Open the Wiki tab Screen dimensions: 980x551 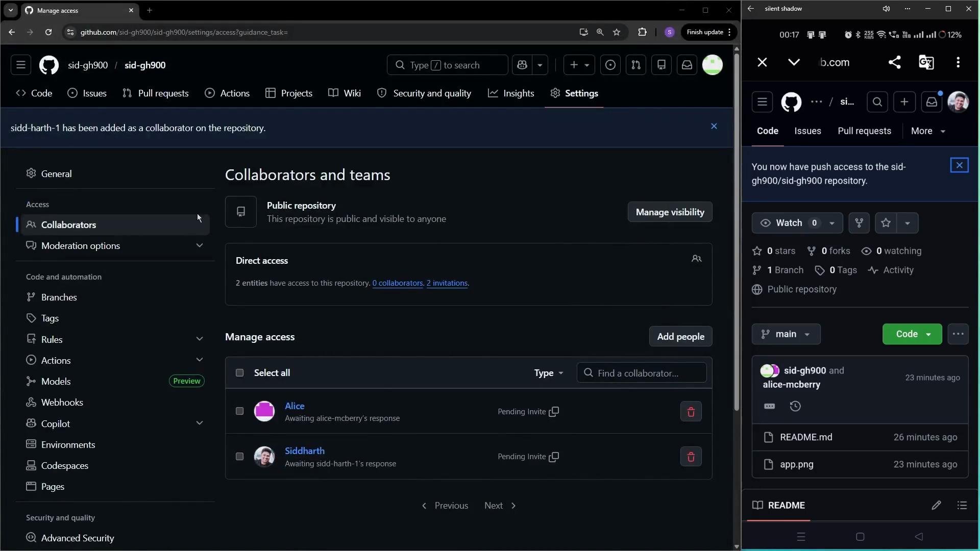point(345,93)
